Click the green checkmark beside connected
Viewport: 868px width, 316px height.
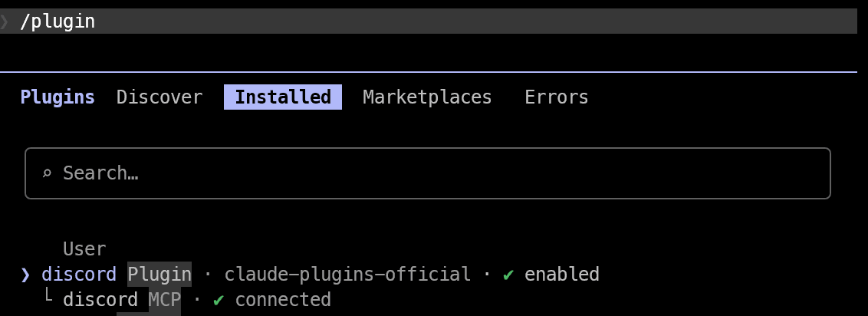219,299
